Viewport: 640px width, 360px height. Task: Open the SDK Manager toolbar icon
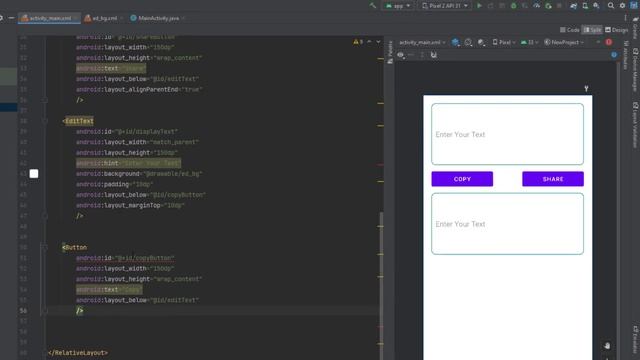596,6
